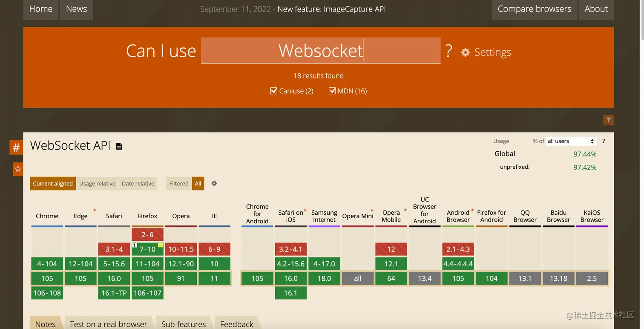Click the IE column header
This screenshot has width=644, height=329.
[x=215, y=216]
